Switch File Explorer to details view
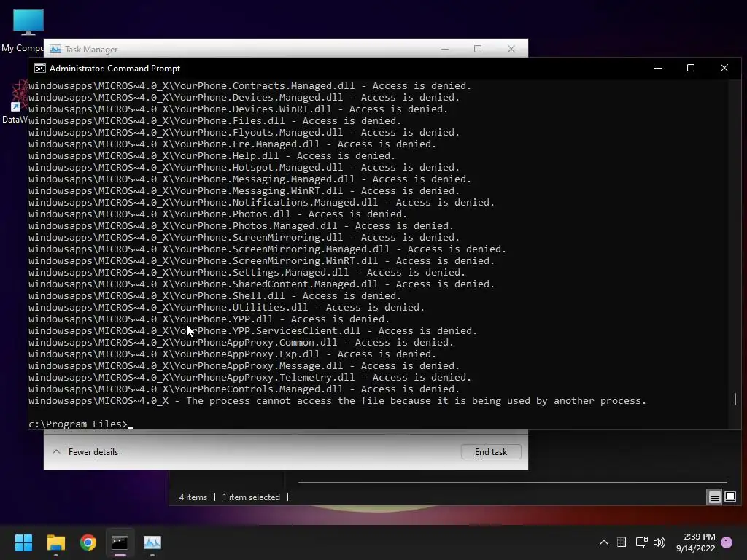 [x=715, y=497]
